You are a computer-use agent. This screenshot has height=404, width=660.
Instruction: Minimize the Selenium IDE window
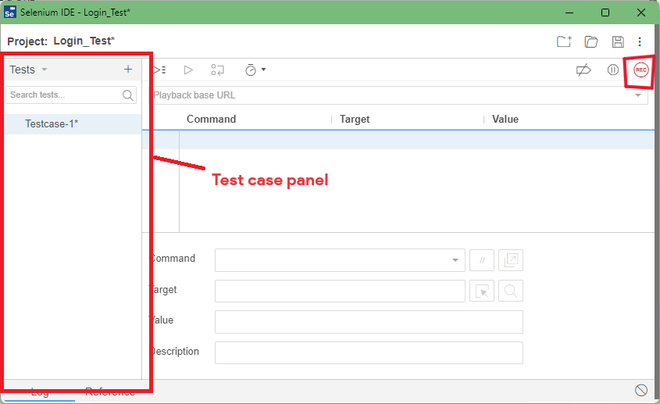point(569,13)
